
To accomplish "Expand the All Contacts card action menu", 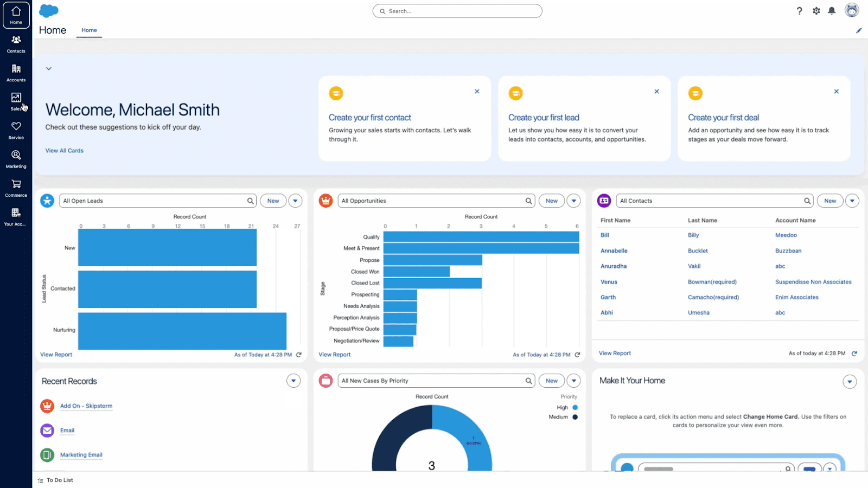I will click(x=852, y=200).
